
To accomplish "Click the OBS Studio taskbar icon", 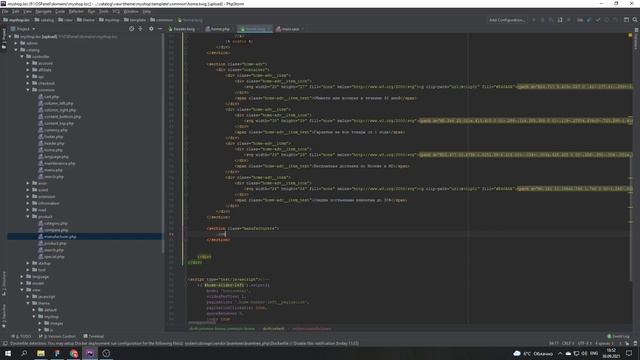I will click(106, 353).
